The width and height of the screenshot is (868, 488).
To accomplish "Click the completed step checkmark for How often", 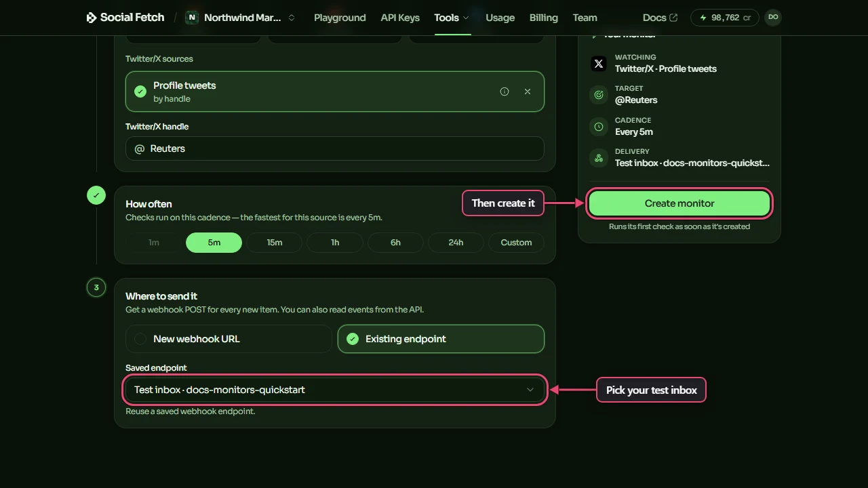I will [x=96, y=195].
